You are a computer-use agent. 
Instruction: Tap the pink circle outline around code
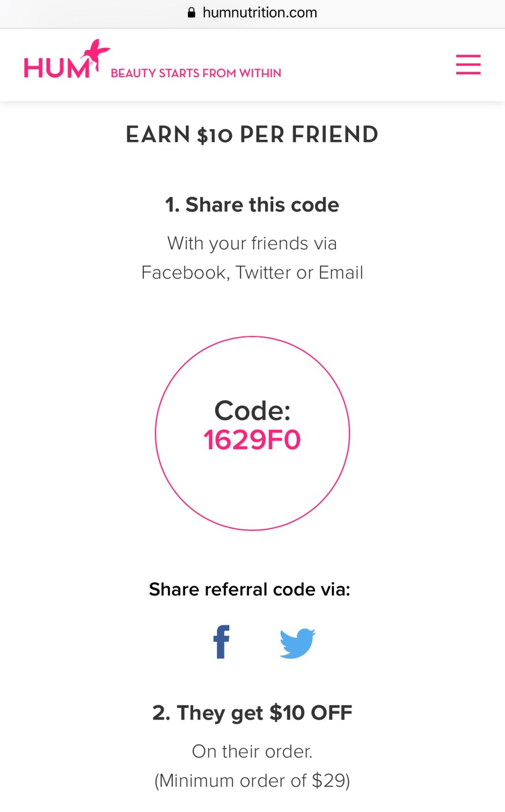click(x=156, y=434)
